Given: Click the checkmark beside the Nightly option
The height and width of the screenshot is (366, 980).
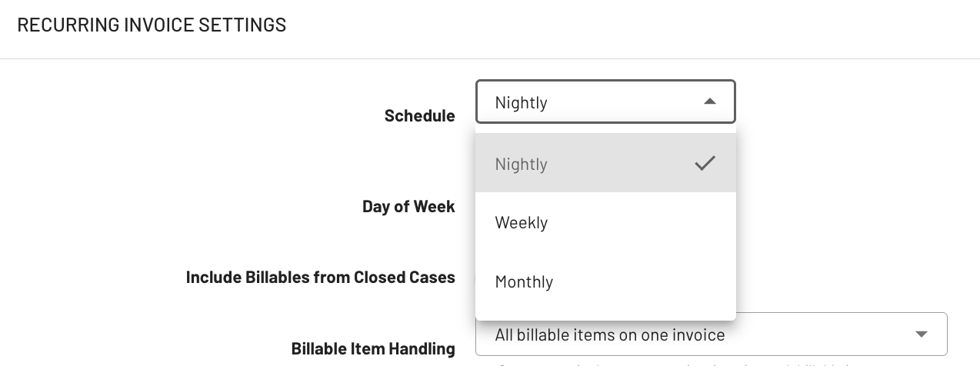Looking at the screenshot, I should pyautogui.click(x=705, y=163).
